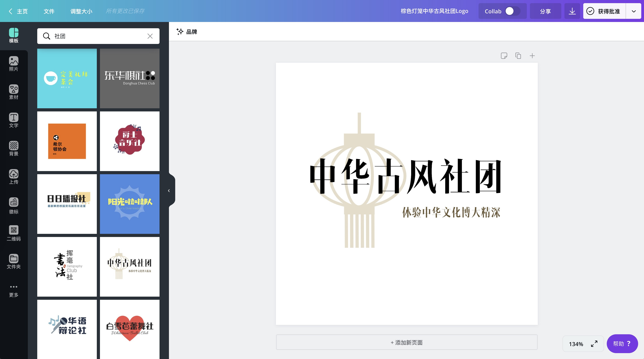Click the download icon in top bar
Image resolution: width=644 pixels, height=359 pixels.
point(572,11)
